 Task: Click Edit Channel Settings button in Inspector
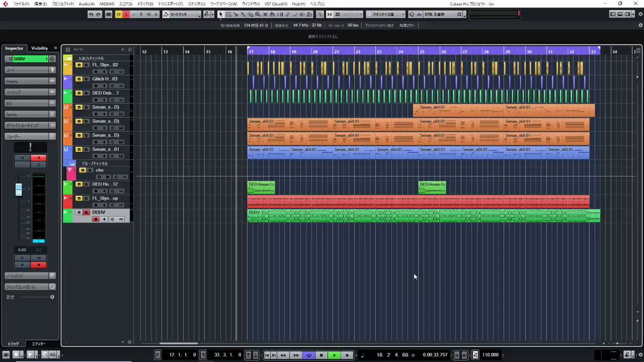(52, 58)
